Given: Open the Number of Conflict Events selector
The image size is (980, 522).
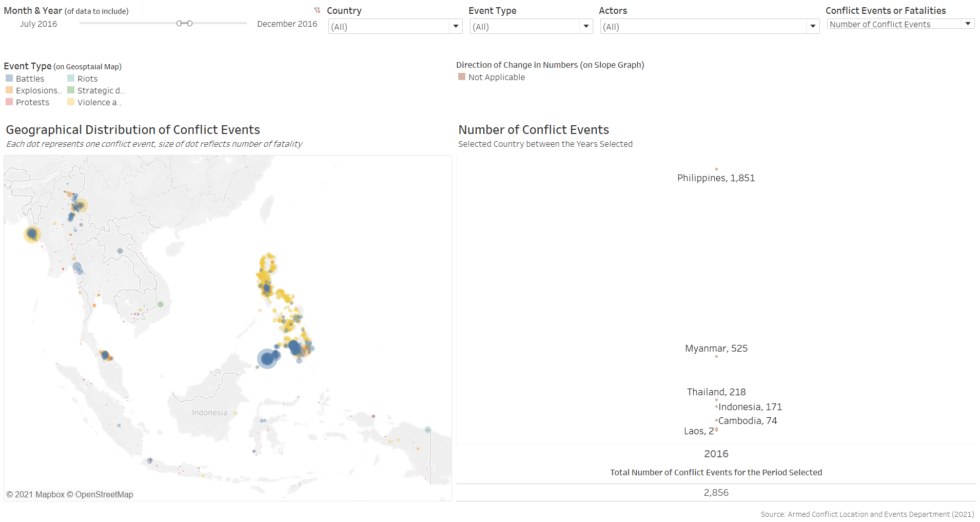Looking at the screenshot, I should 967,24.
